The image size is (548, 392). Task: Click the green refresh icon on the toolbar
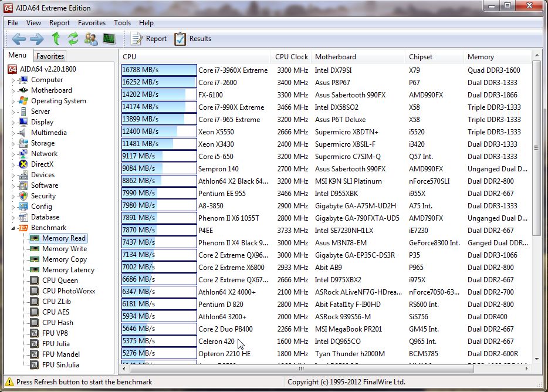[x=72, y=39]
